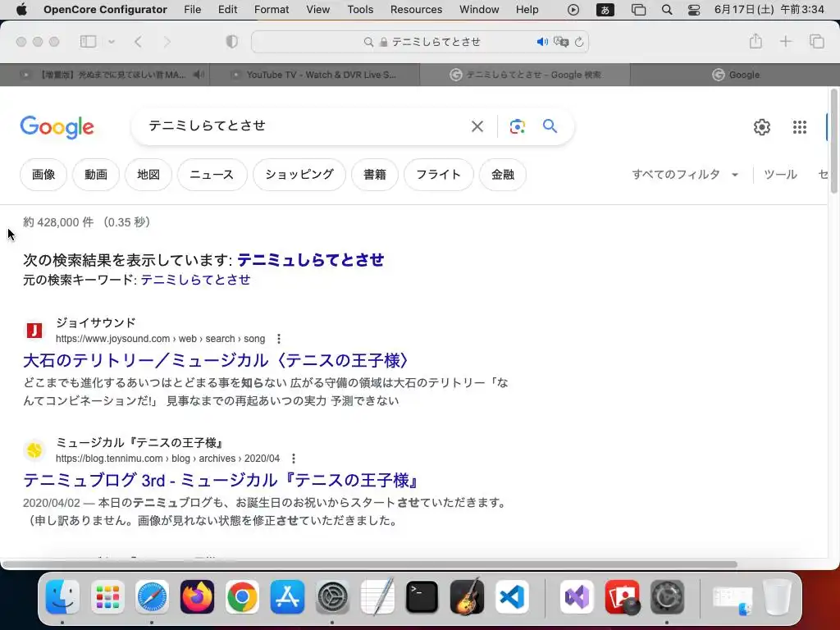
Task: Open Trash in the Dock
Action: click(778, 597)
